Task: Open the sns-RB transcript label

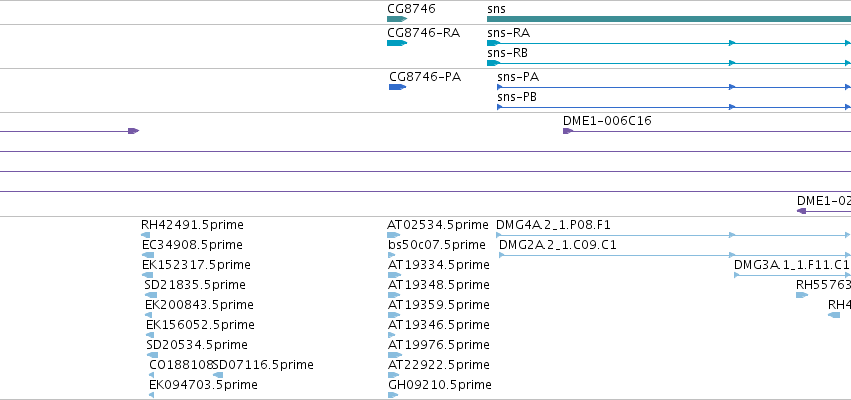Action: tap(507, 53)
